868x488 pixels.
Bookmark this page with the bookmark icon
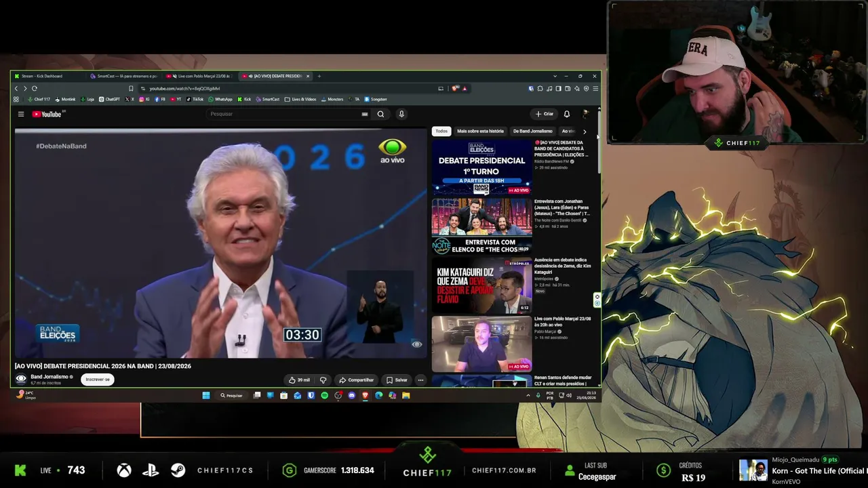[131, 88]
